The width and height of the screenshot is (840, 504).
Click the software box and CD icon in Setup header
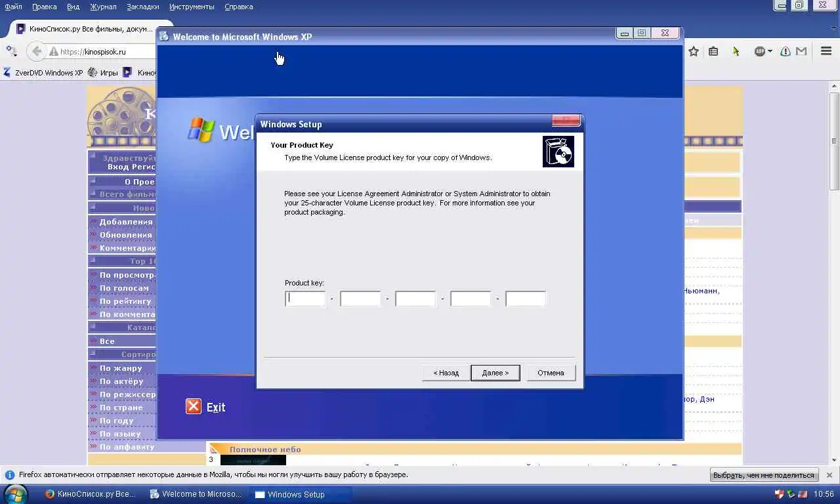558,152
